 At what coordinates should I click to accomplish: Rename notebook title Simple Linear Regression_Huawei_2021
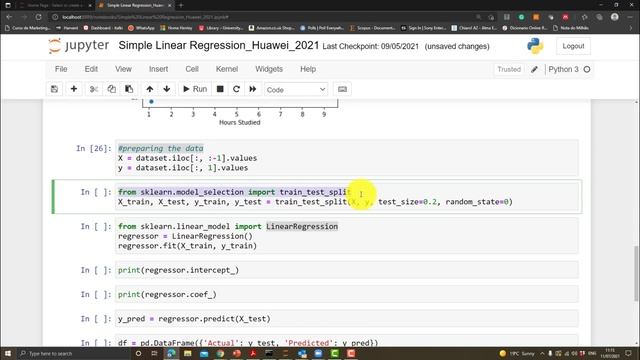coord(218,45)
